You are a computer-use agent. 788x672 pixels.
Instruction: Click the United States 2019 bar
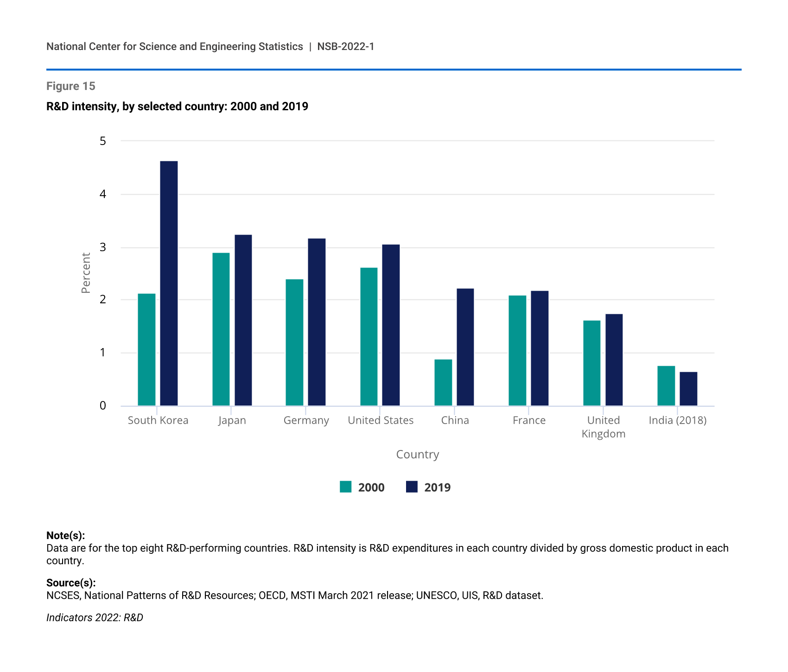point(391,325)
